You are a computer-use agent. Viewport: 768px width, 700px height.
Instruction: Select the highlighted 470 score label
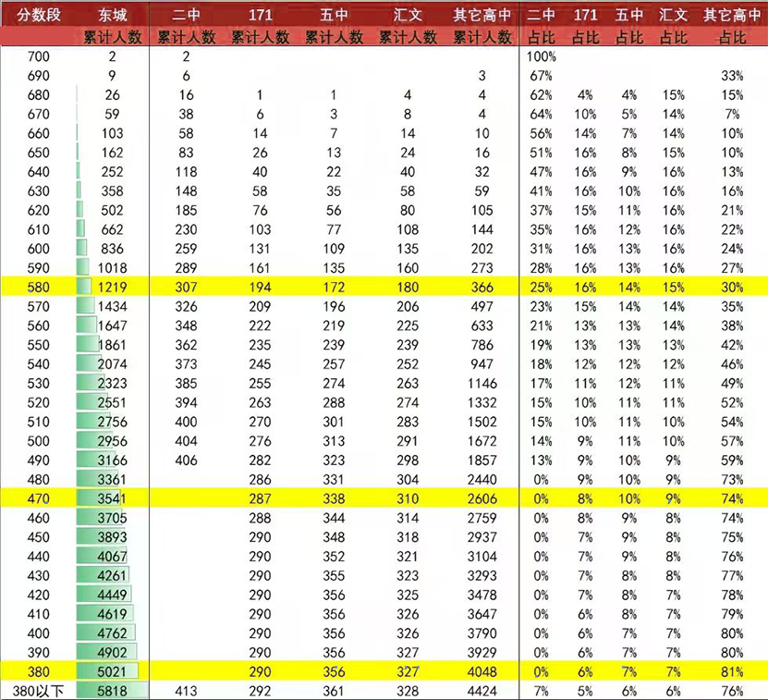click(39, 497)
